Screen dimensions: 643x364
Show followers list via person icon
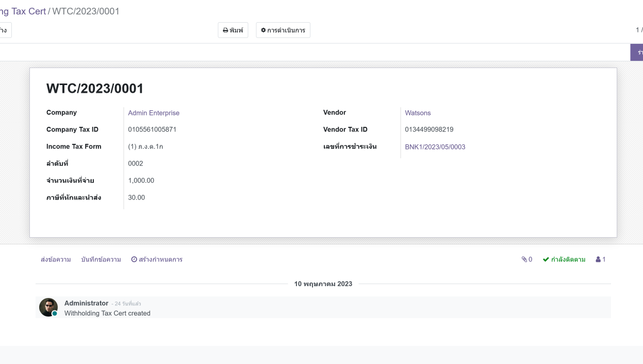point(601,259)
